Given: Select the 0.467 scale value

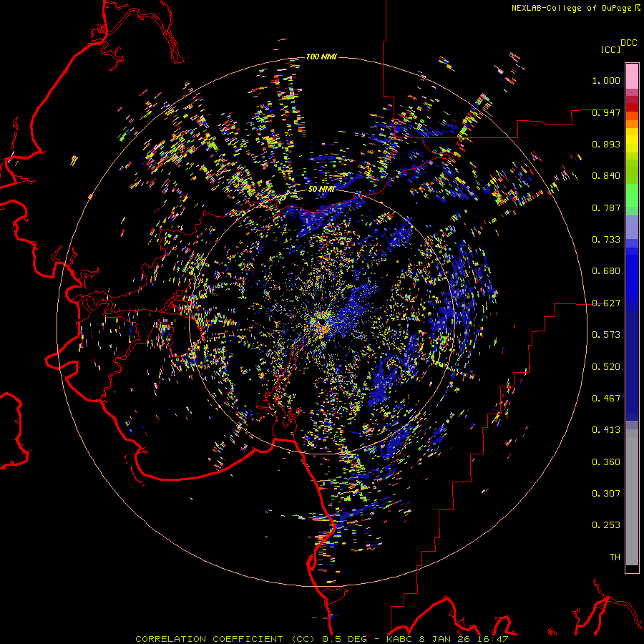Looking at the screenshot, I should [x=606, y=399].
